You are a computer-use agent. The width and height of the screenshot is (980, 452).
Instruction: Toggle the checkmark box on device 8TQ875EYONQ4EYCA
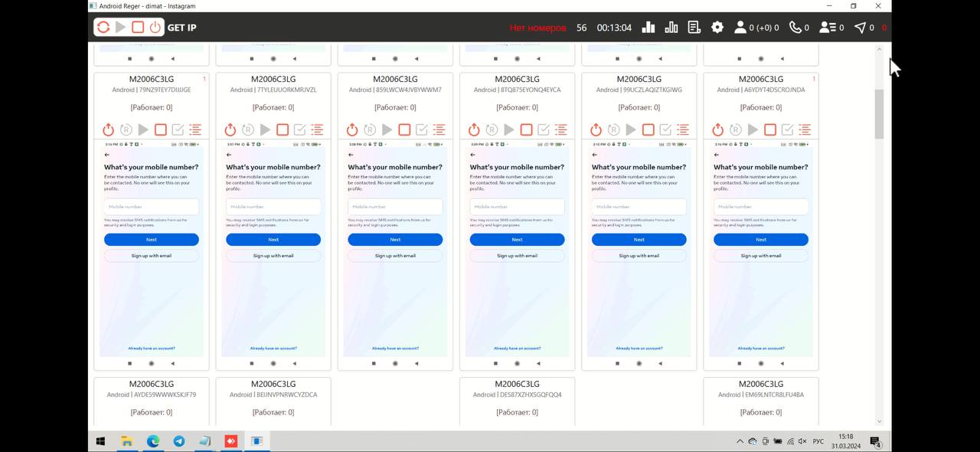[544, 129]
